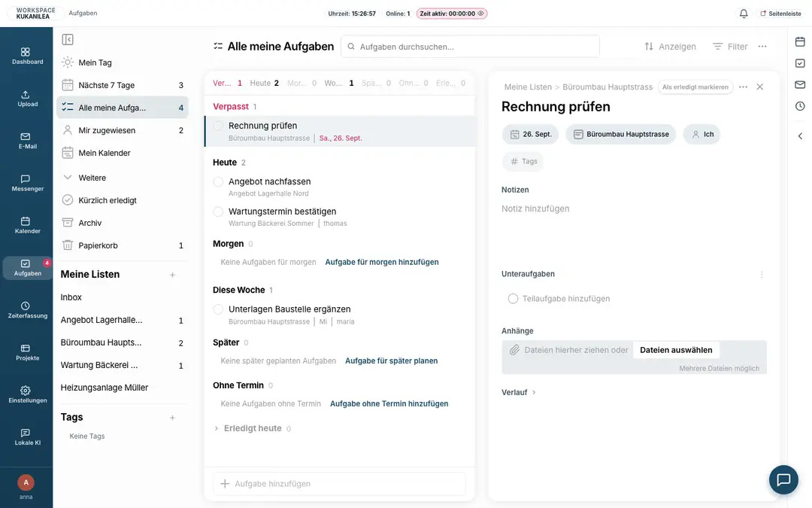Mark Rechnung prüfen task circle complete
Viewport: 812px width, 508px height.
click(219, 126)
